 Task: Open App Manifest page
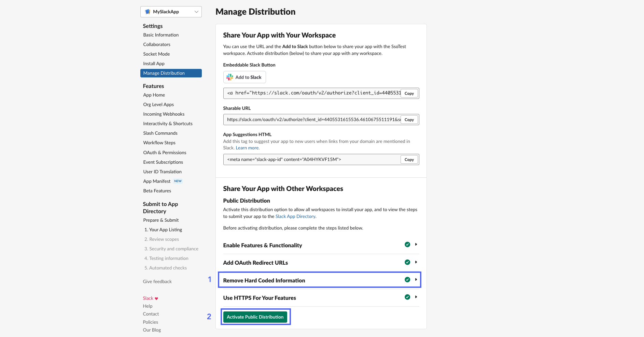point(157,181)
